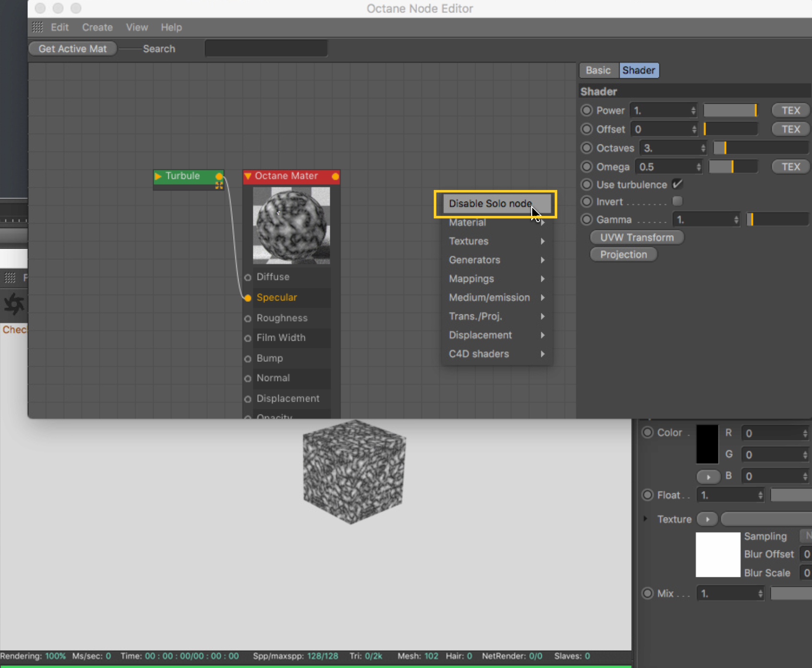Expand the Generators submenu
Screen dimensions: 812x668
point(497,260)
